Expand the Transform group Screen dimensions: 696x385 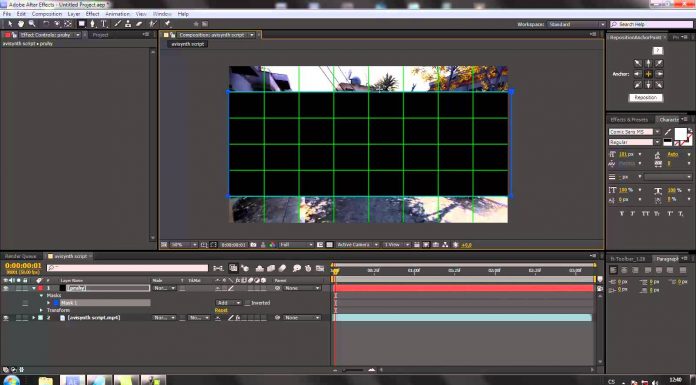pos(41,310)
